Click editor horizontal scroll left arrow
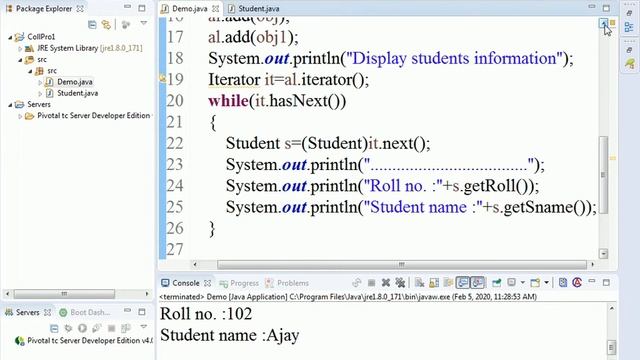This screenshot has height=360, width=640. click(195, 265)
